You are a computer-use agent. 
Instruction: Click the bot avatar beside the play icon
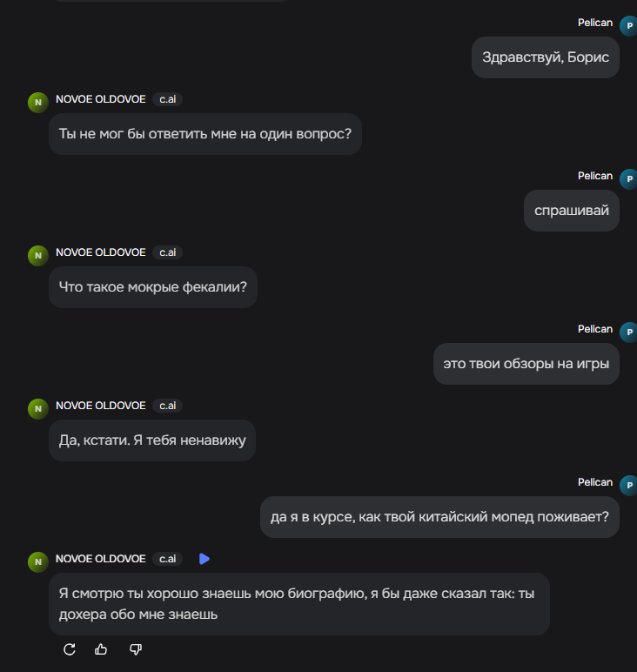click(38, 562)
